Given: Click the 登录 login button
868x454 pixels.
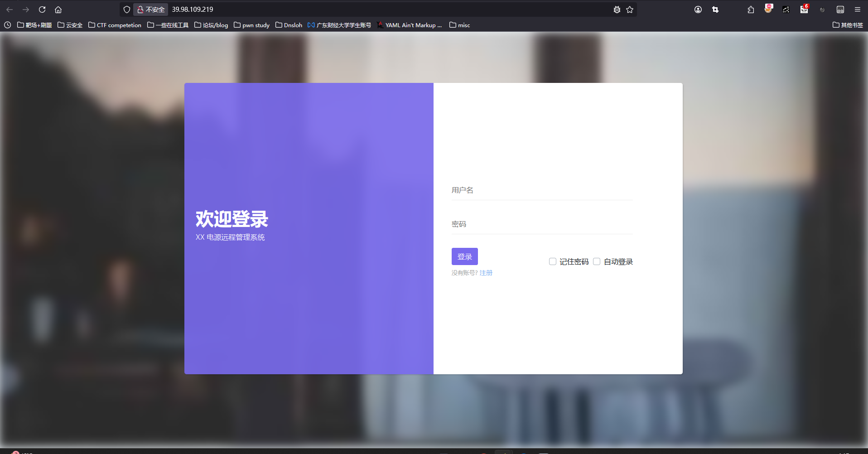Looking at the screenshot, I should point(464,256).
